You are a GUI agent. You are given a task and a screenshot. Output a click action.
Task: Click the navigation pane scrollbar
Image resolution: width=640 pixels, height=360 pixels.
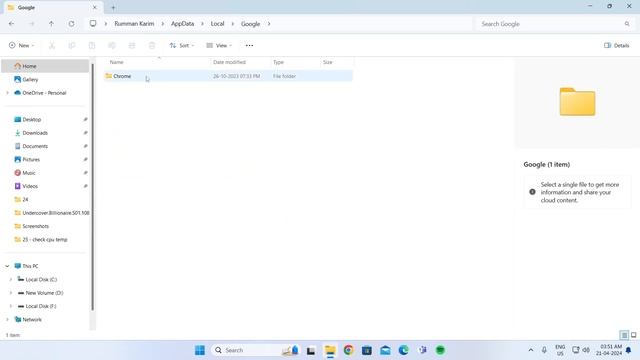click(x=93, y=188)
